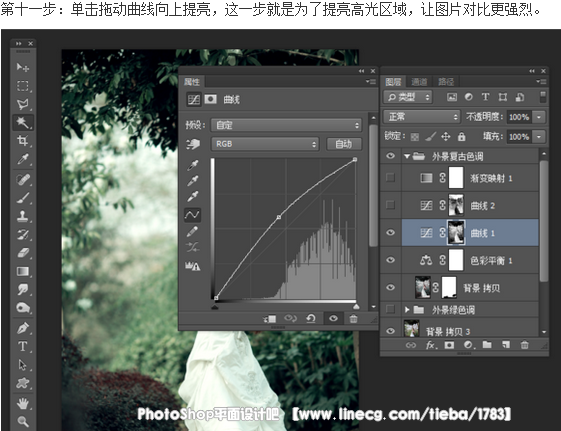
Task: Click the white input slider under curve
Action: click(356, 307)
